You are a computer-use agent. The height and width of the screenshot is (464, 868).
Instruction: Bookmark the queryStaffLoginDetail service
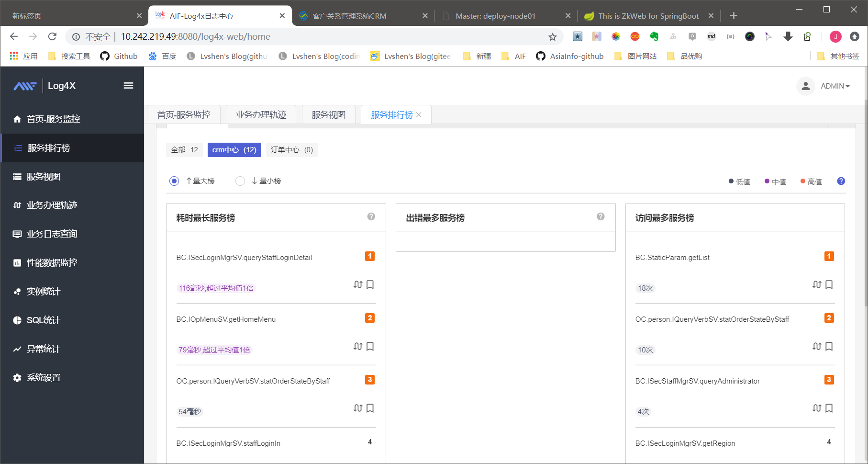[370, 284]
